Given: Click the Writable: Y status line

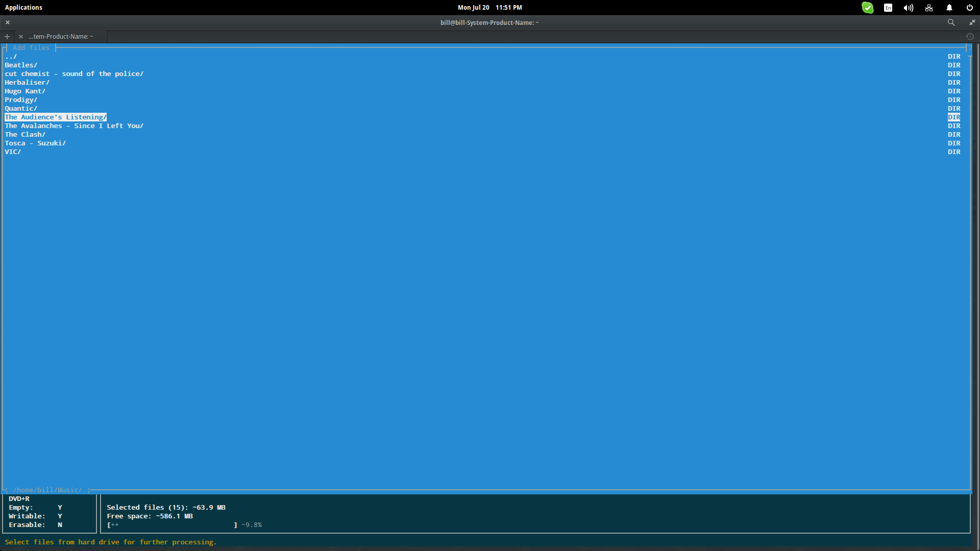Looking at the screenshot, I should point(35,516).
